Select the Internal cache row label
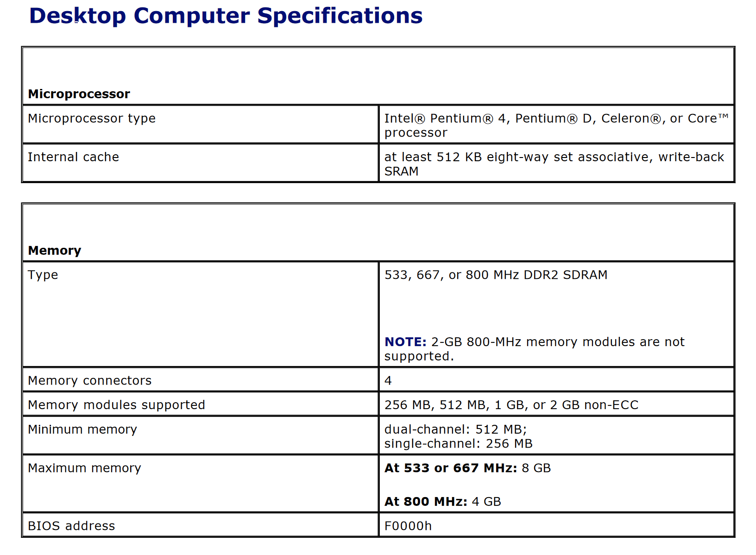Screen dimensions: 756x555 pyautogui.click(x=73, y=157)
